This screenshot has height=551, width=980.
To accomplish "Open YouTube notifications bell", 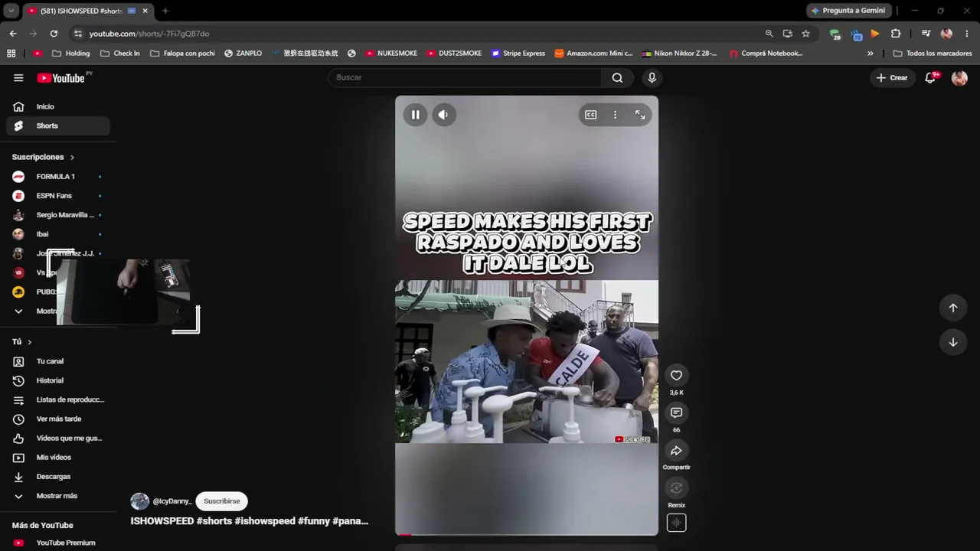I will (x=930, y=77).
